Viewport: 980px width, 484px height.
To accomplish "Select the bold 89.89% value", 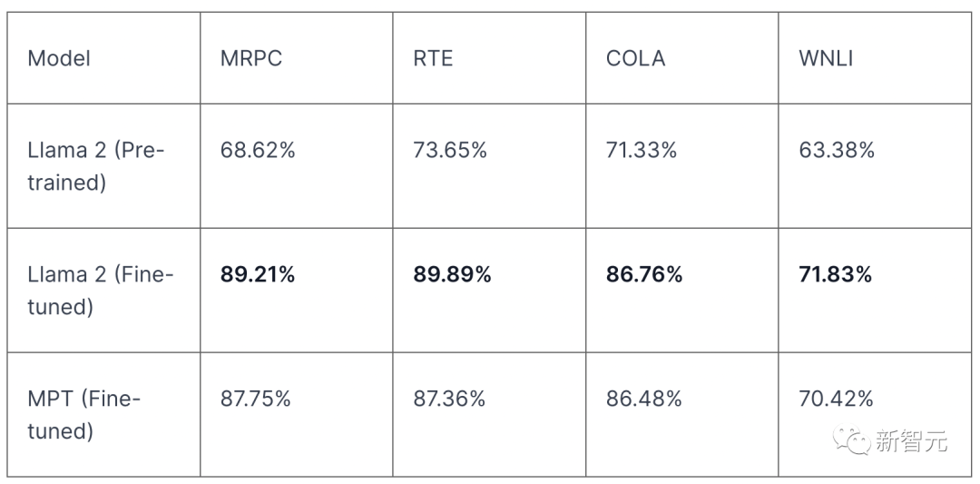I will pyautogui.click(x=452, y=274).
